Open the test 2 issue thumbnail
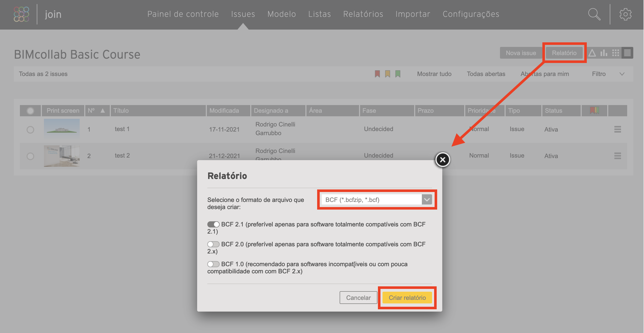The image size is (644, 333). (62, 156)
